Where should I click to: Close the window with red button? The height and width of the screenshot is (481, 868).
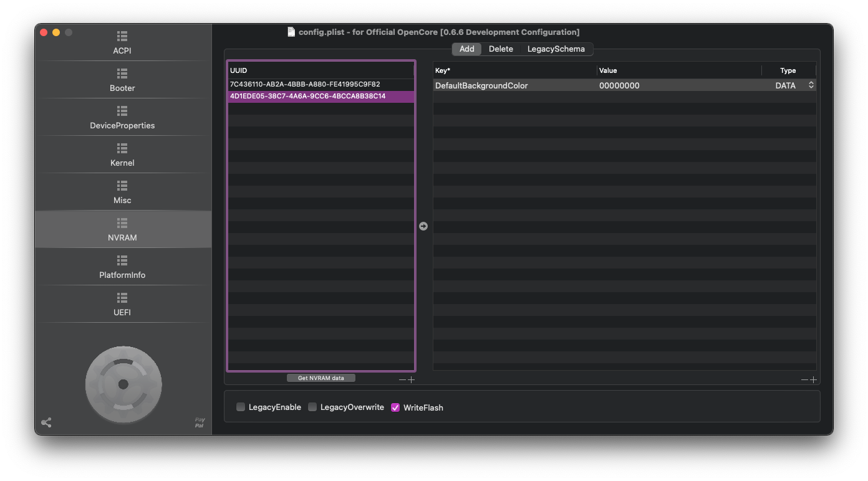[x=44, y=32]
